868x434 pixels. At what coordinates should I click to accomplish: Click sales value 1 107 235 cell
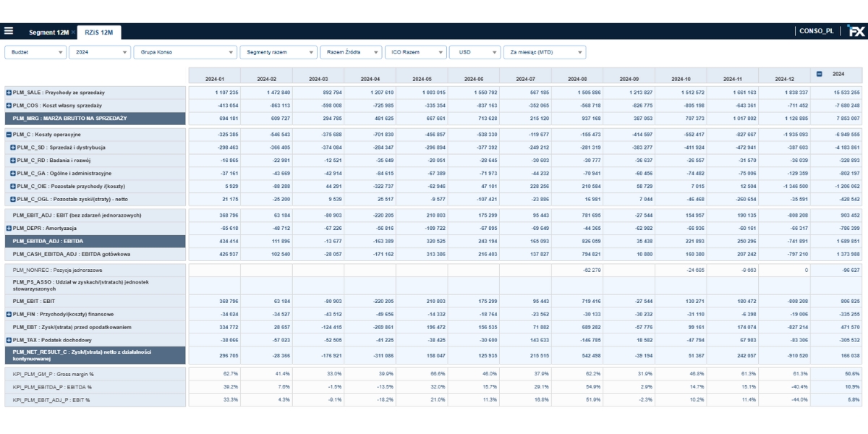[214, 93]
